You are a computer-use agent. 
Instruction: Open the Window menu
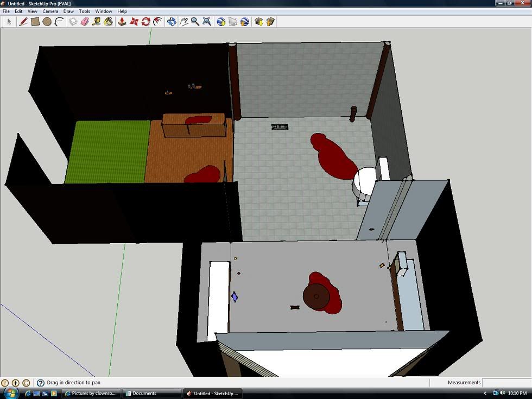[x=104, y=11]
